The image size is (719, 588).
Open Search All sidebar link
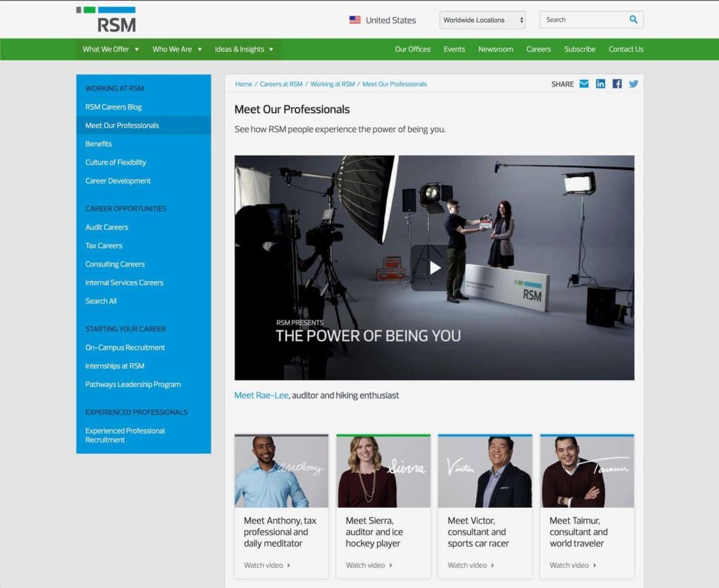pyautogui.click(x=101, y=301)
